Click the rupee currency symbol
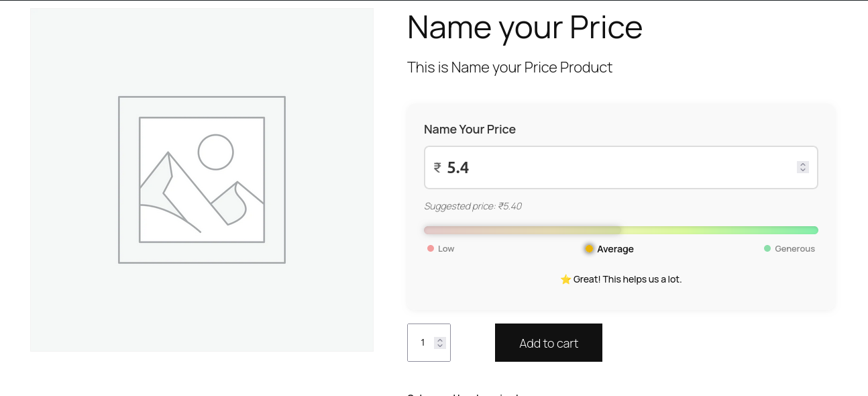Image resolution: width=868 pixels, height=396 pixels. [437, 167]
